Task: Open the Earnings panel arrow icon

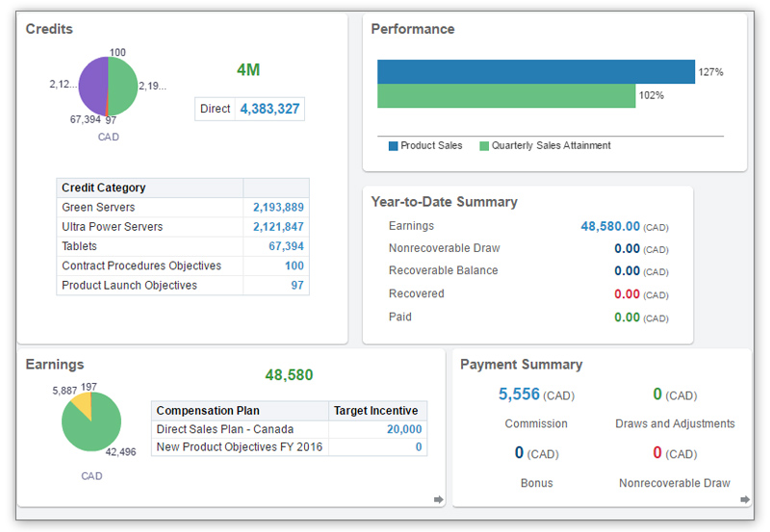Action: coord(438,499)
